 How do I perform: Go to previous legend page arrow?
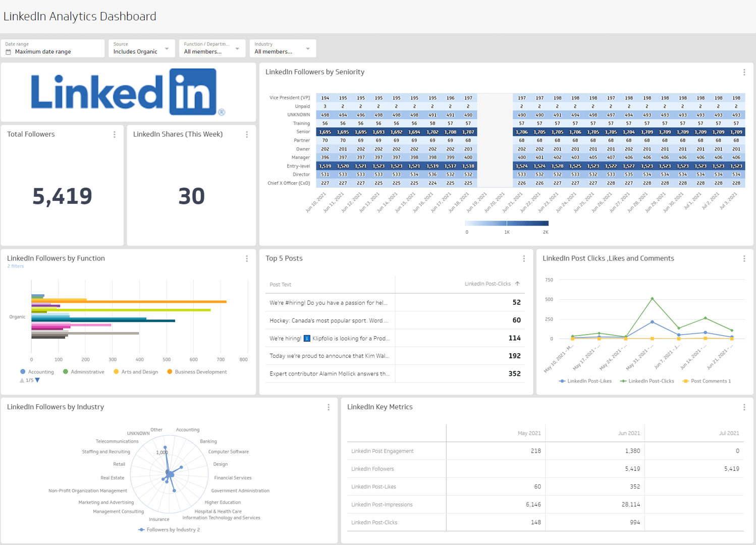pos(22,380)
